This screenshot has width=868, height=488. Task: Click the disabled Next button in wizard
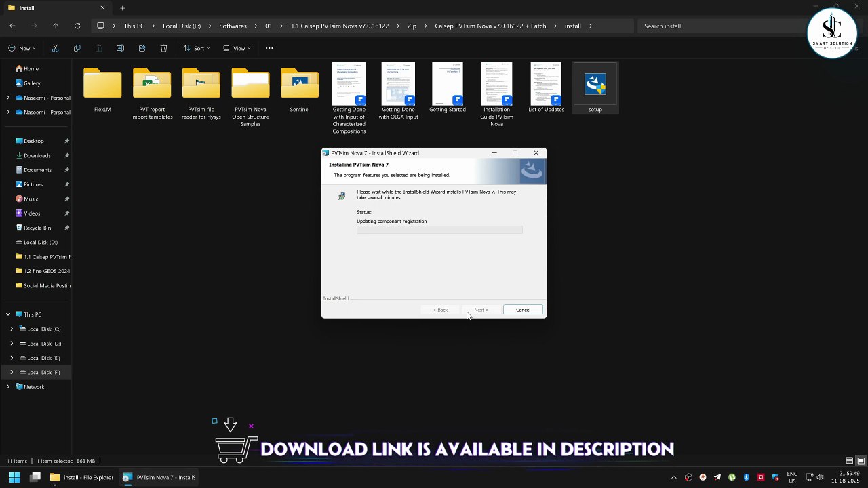[x=481, y=310]
